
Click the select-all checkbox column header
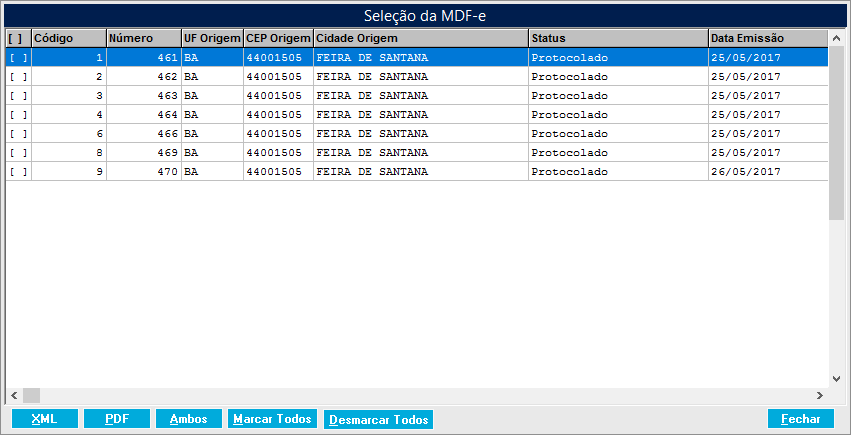pyautogui.click(x=18, y=39)
